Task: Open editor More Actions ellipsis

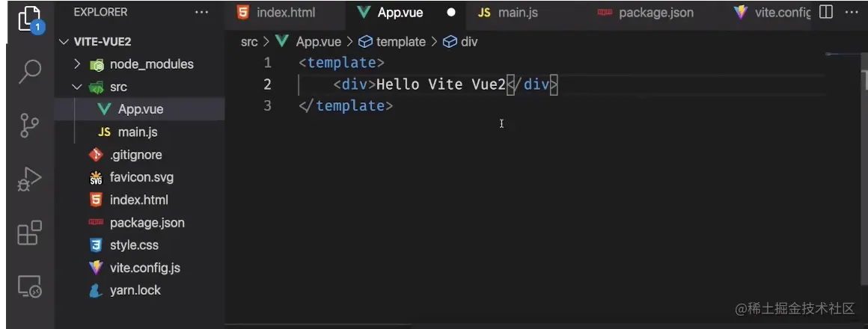Action: coord(852,13)
